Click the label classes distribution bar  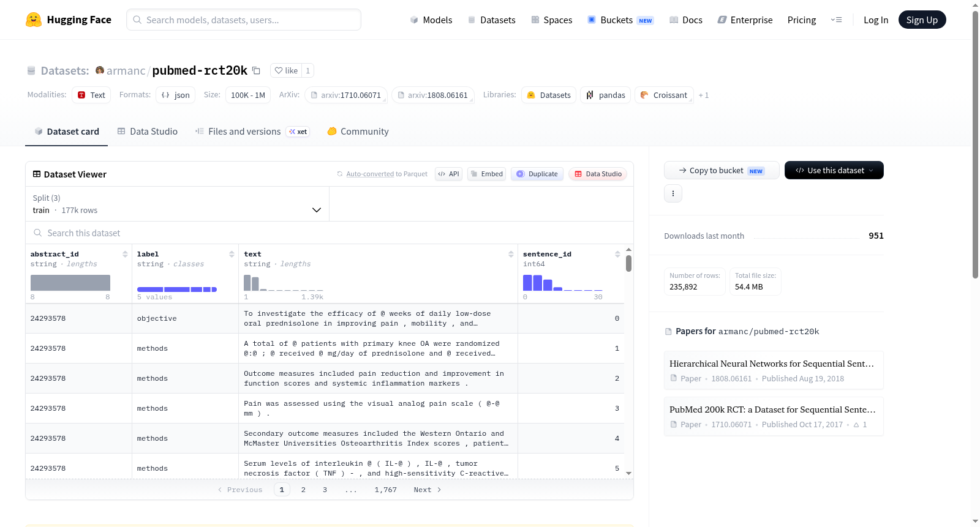177,290
